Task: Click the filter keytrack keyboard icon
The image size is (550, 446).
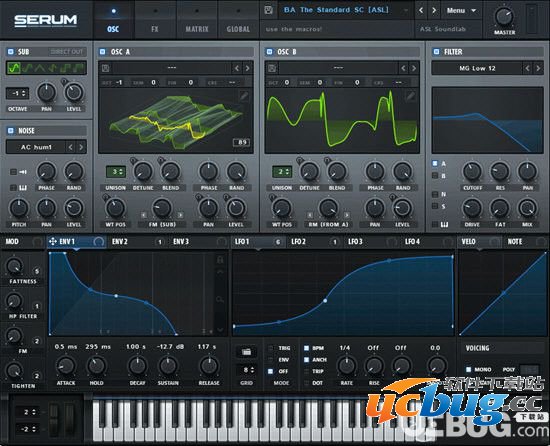Action: coord(444,224)
